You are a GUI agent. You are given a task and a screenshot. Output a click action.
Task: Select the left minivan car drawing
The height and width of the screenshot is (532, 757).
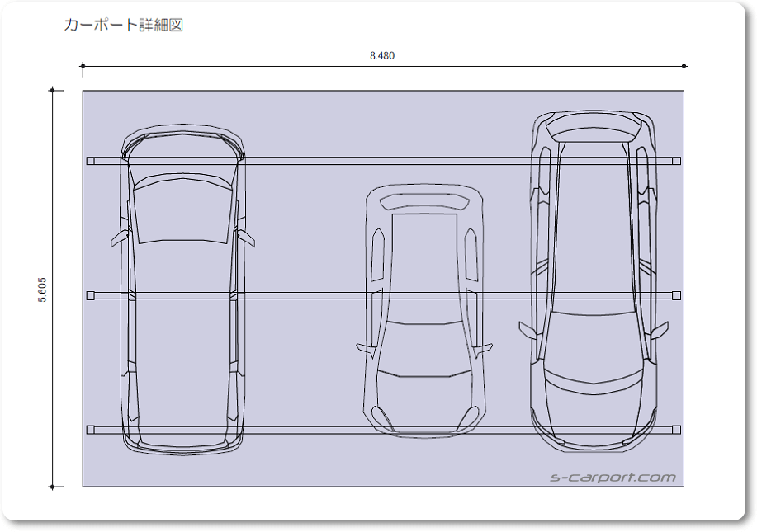click(183, 290)
